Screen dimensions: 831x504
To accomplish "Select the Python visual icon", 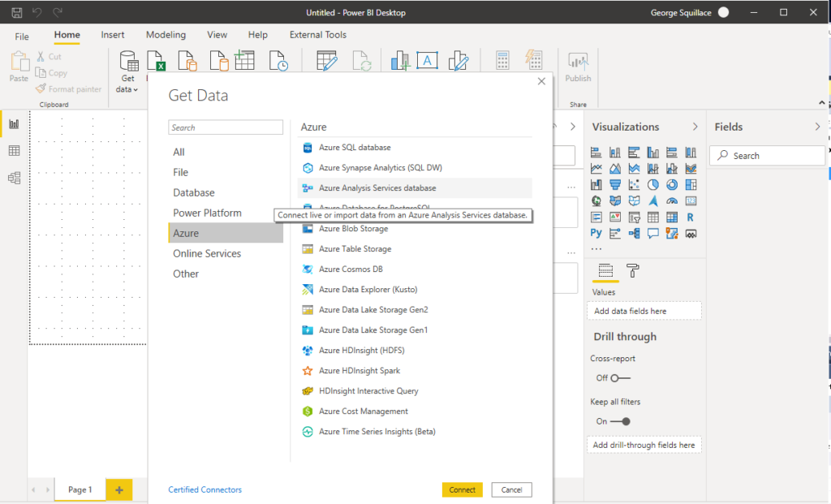I will pyautogui.click(x=595, y=233).
